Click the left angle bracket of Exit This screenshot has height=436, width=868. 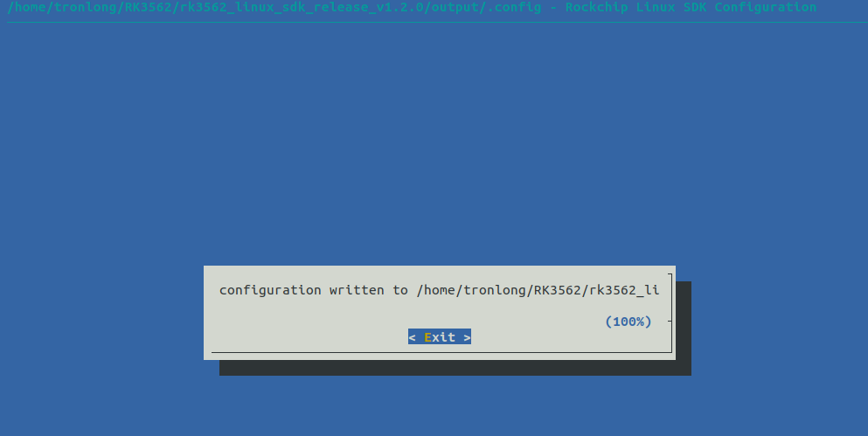pos(412,337)
